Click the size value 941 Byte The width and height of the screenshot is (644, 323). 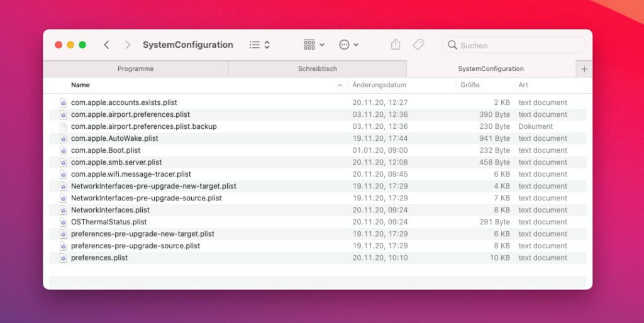pyautogui.click(x=494, y=138)
